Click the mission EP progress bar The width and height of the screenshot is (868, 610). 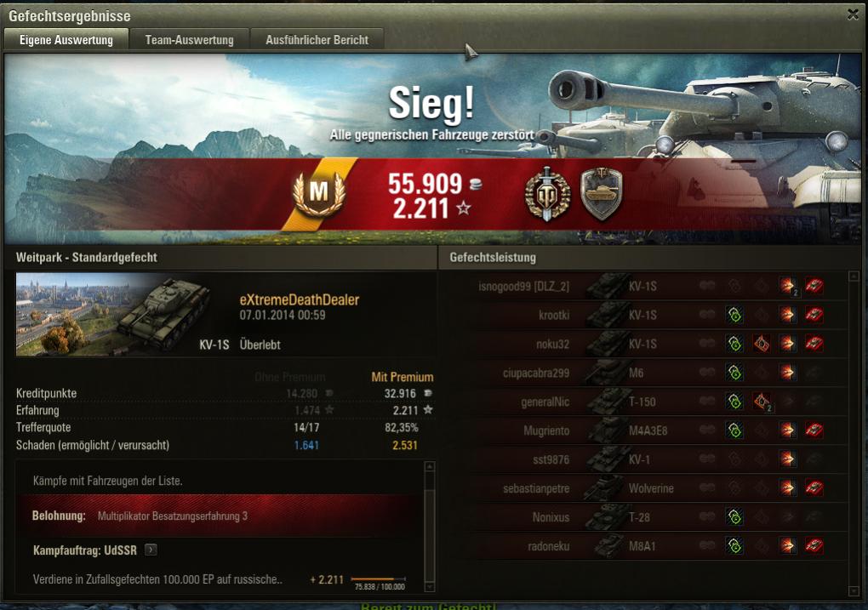pos(378,579)
